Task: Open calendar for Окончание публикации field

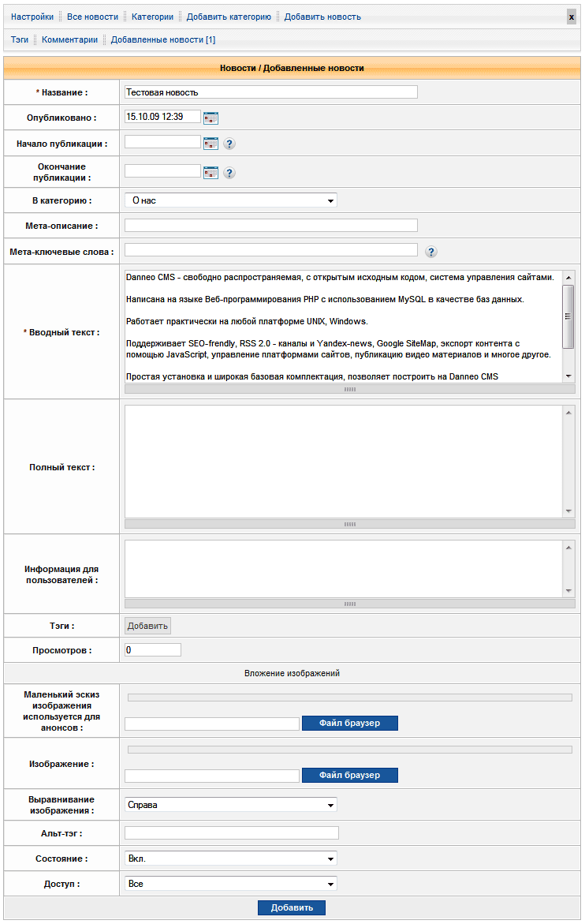Action: 211,172
